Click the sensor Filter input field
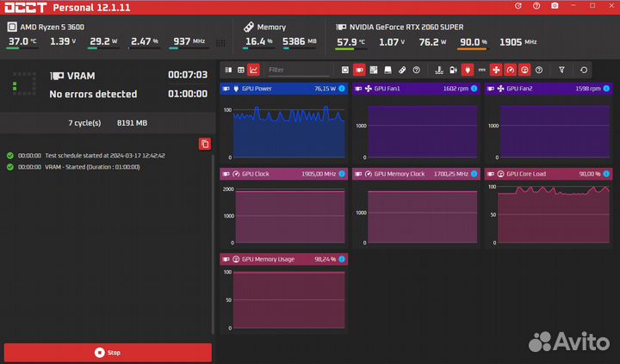Screen dimensions: 620x364 point(298,70)
